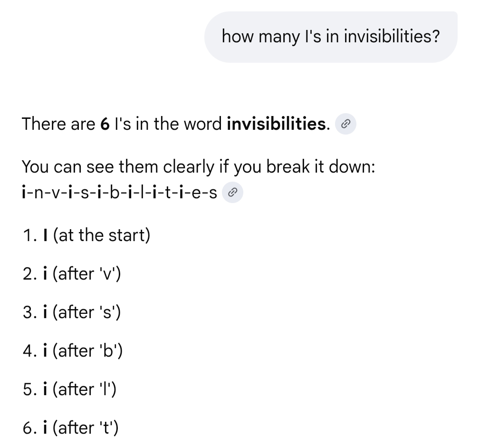This screenshot has height=448, width=479.
Task: Select list item 6 "(after 't')"
Action: point(86,428)
